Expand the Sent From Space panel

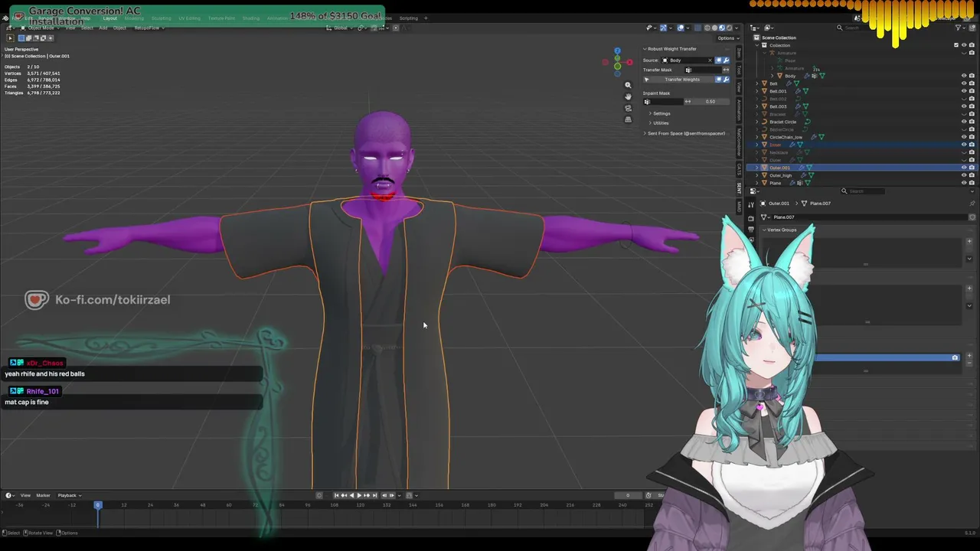pos(645,133)
